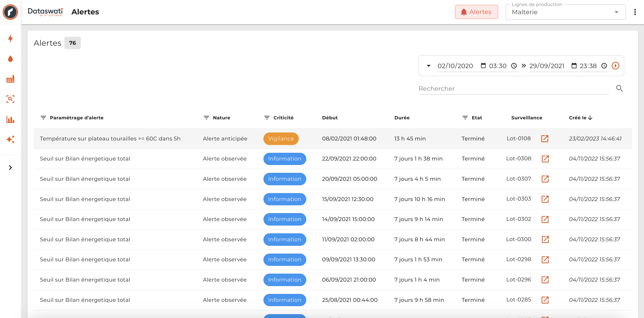Open the bar chart sidebar icon
This screenshot has width=644, height=318.
(10, 119)
